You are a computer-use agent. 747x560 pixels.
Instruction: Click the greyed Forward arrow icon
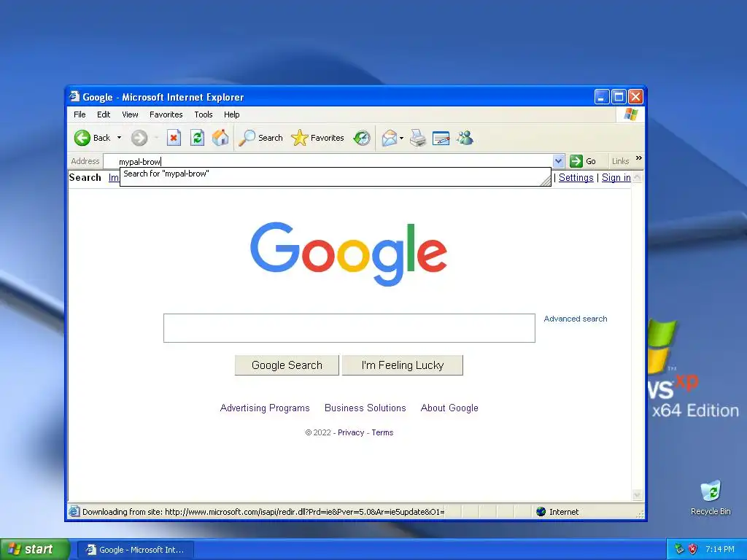[x=139, y=138]
